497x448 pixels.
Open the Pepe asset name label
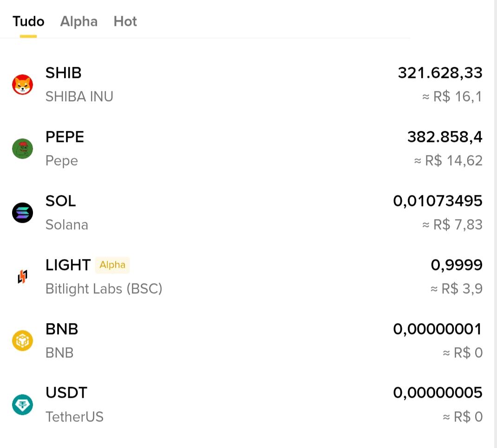tap(62, 161)
